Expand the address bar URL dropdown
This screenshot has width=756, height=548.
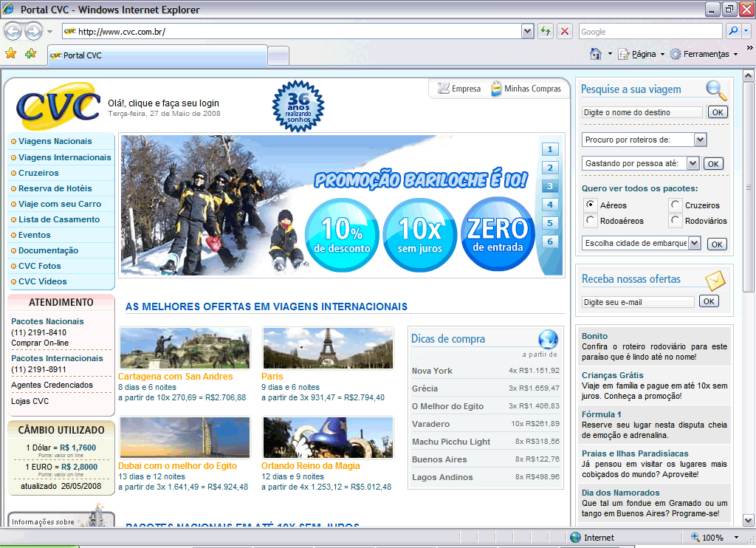tap(527, 32)
